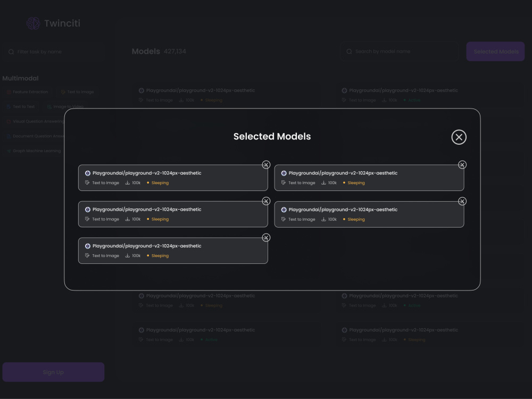Select the Text to Text task tag
The image size is (532, 399).
pos(20,106)
